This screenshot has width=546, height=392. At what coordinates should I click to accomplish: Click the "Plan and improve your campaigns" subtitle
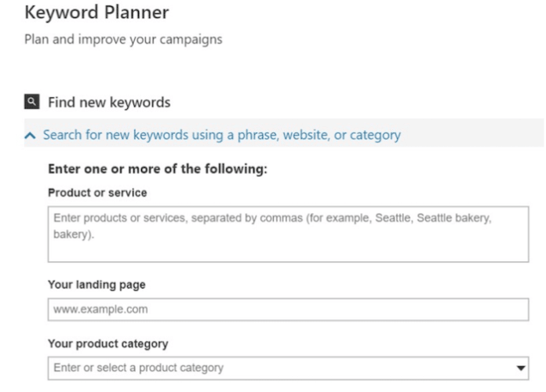click(123, 39)
